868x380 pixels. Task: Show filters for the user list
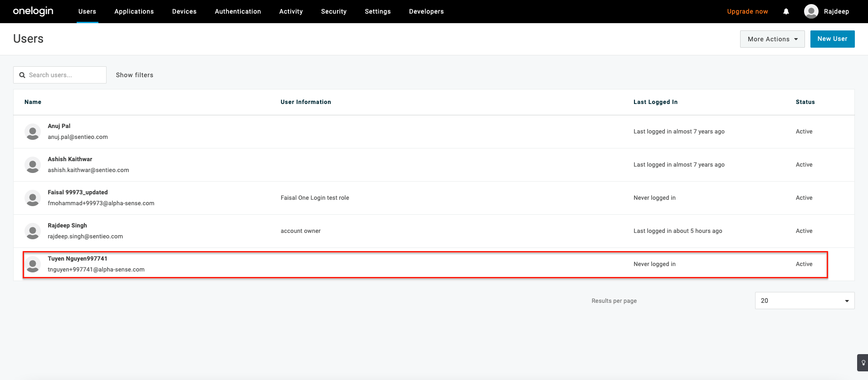[134, 75]
